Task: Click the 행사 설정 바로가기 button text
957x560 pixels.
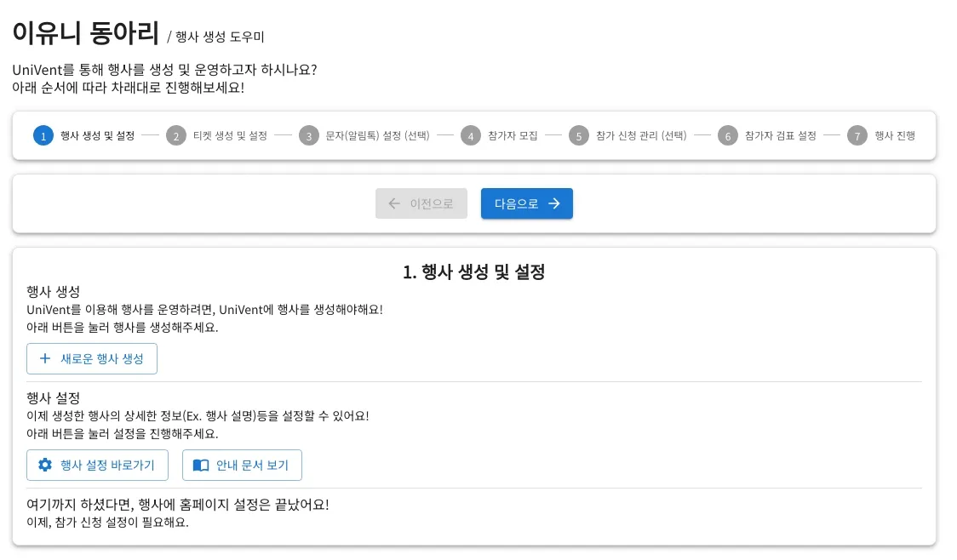Action: coord(107,466)
